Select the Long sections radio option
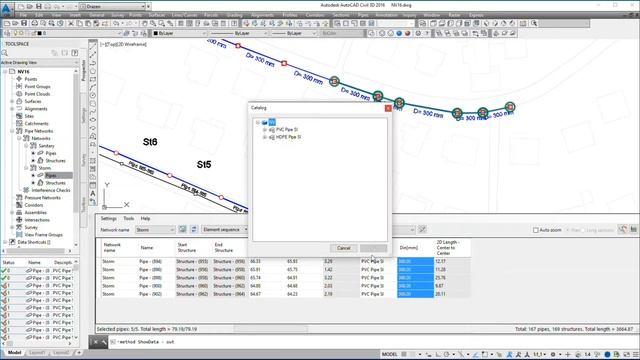640x360 pixels. click(x=582, y=230)
